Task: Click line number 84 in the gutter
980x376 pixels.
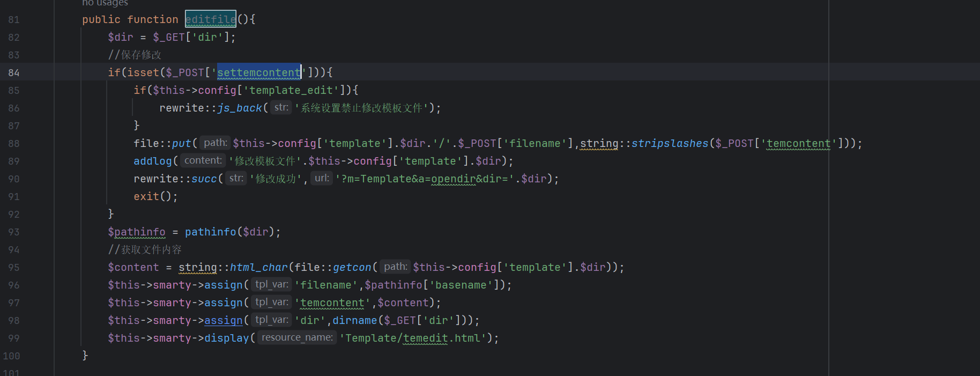Action: [x=14, y=72]
